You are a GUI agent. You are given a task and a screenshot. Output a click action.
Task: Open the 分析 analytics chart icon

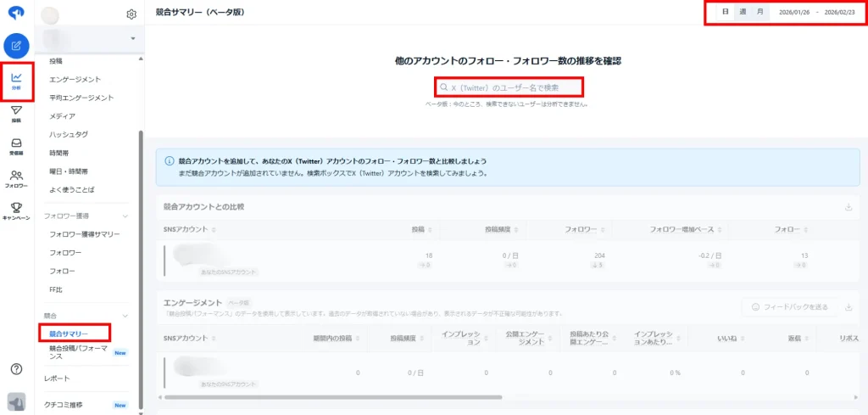point(16,81)
